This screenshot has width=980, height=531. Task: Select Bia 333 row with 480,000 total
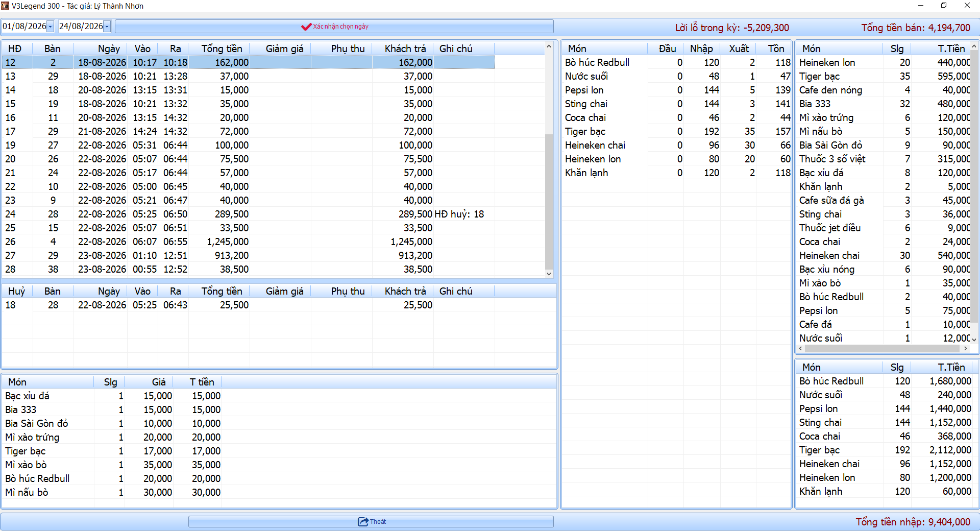pyautogui.click(x=884, y=104)
